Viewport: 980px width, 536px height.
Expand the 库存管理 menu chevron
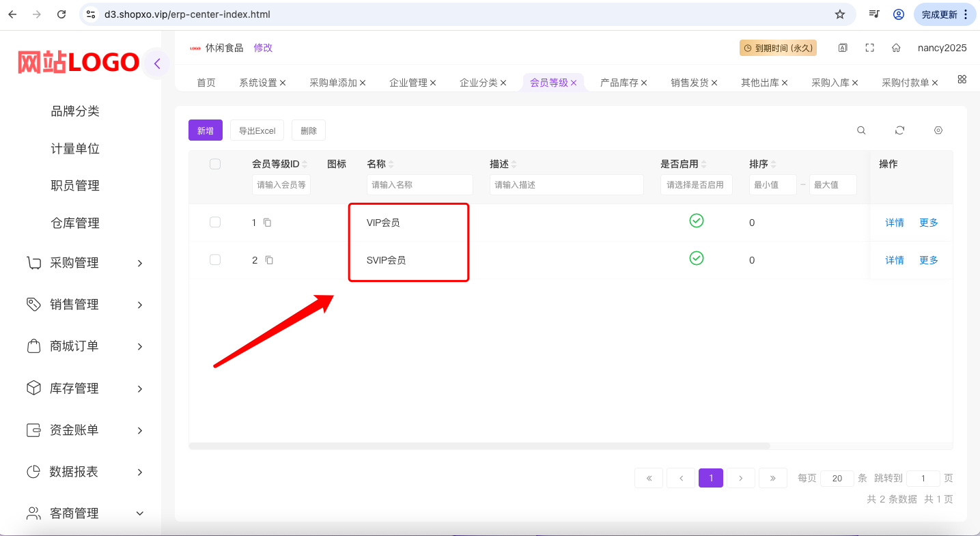coord(140,389)
